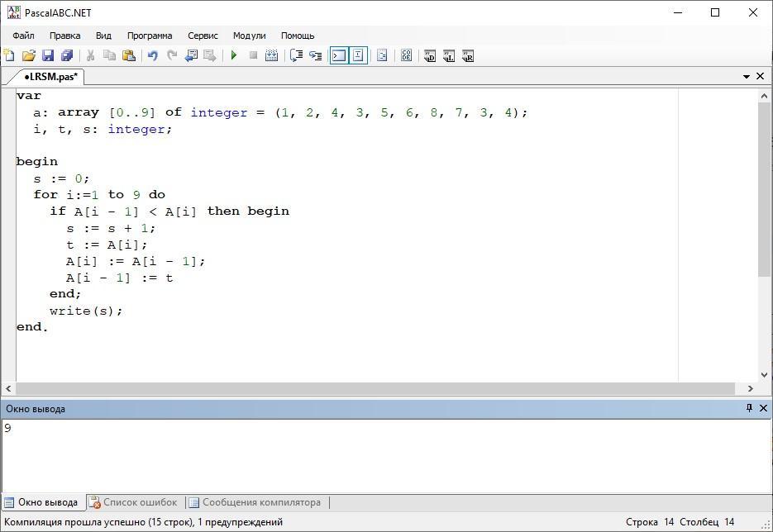Click the vertical scrollbar down arrow
Viewport: 773px width, 532px height.
765,375
